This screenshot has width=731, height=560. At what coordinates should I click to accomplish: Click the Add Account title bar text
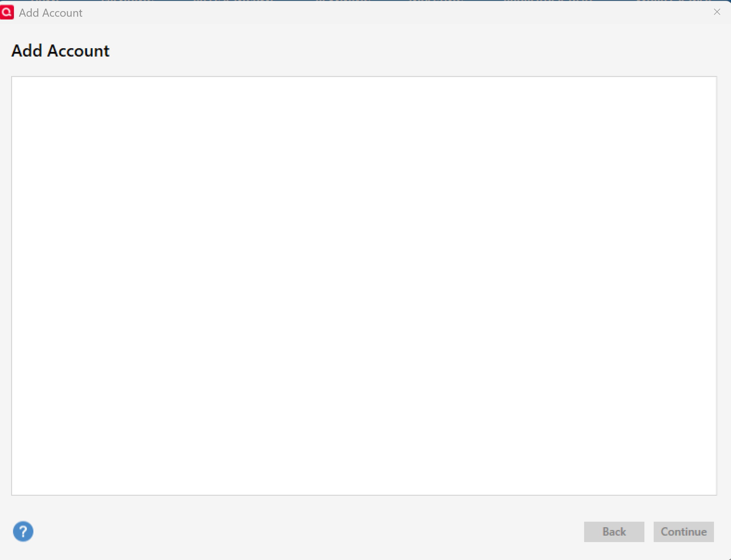(x=51, y=13)
